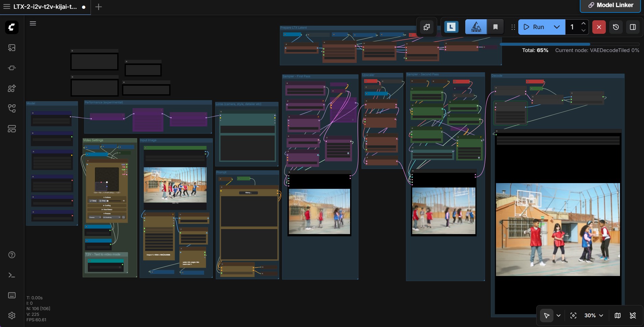Image resolution: width=644 pixels, height=327 pixels.
Task: Open the queue history clock icon
Action: (x=616, y=27)
